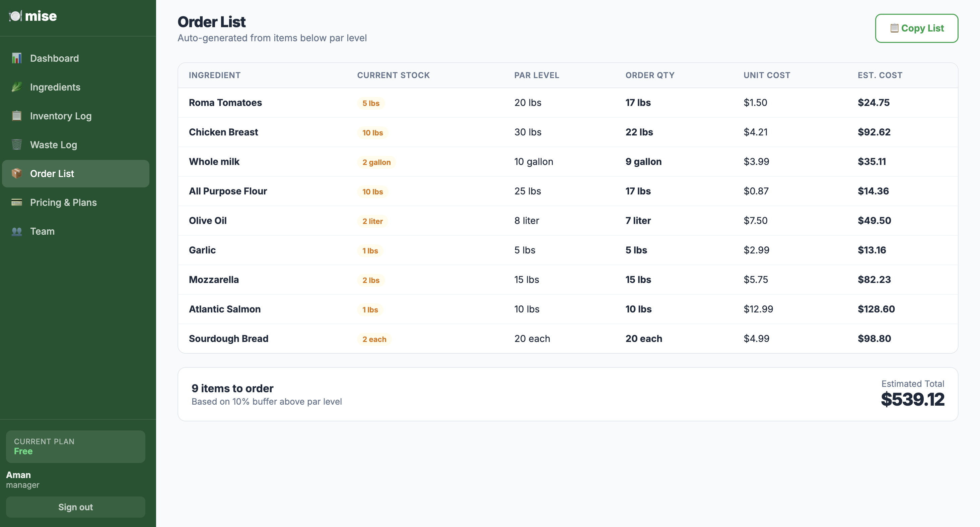Sign out of the account

76,507
